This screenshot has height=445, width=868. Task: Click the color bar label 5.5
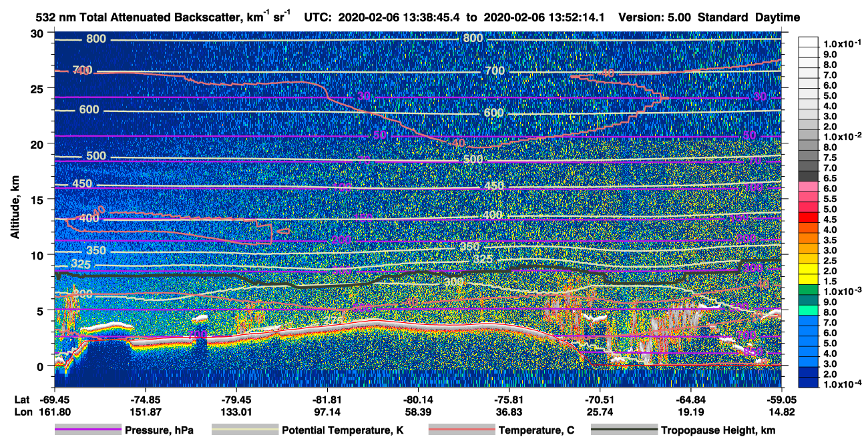829,199
